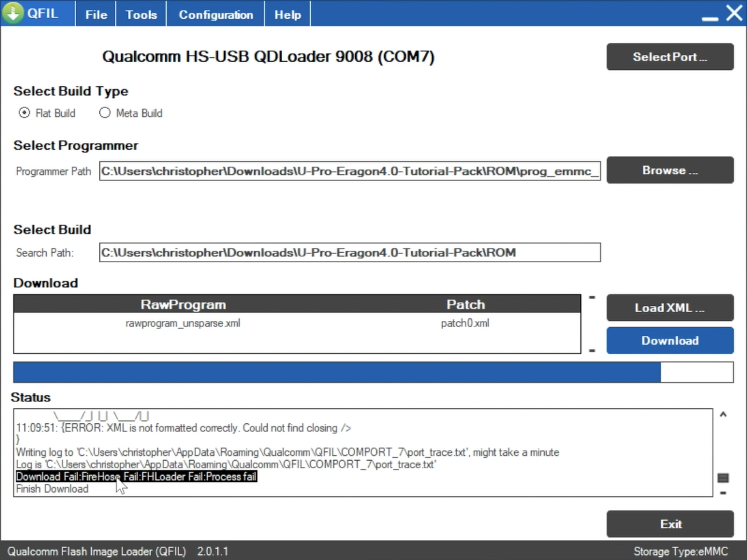This screenshot has width=747, height=560.
Task: Click the minus button above the XML list
Action: [x=592, y=297]
